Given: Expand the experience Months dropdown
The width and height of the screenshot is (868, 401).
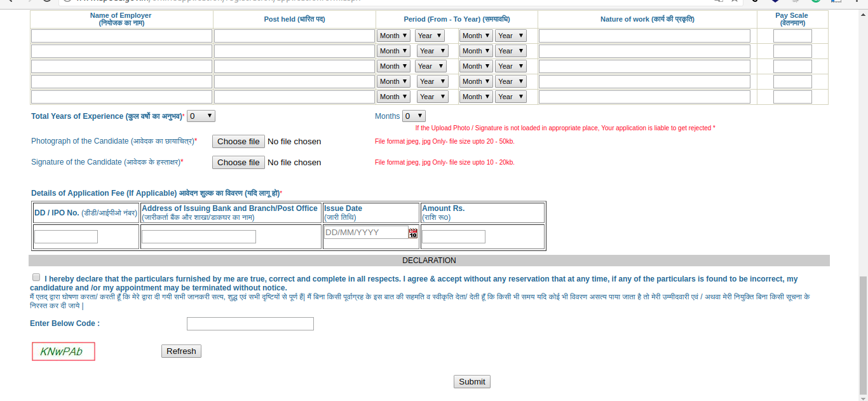Looking at the screenshot, I should pos(414,116).
